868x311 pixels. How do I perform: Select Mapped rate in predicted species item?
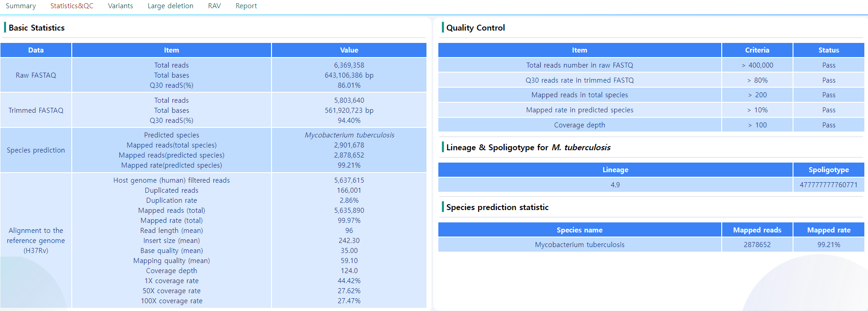pos(580,110)
